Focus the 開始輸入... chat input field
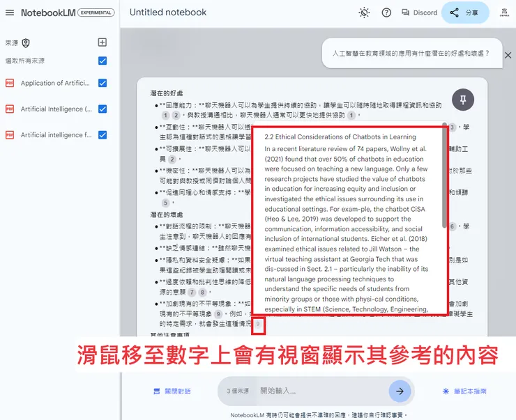 click(x=321, y=391)
